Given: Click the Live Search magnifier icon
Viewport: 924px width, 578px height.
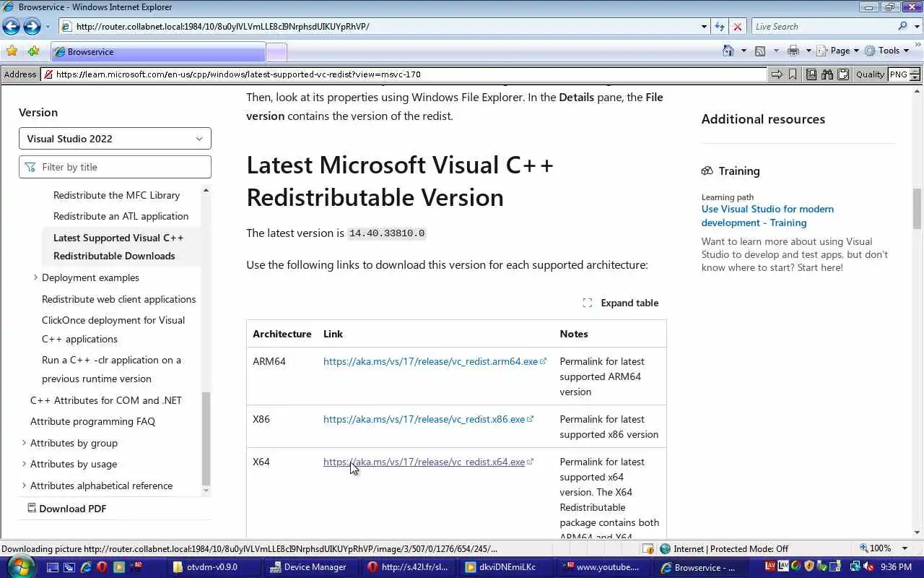Looking at the screenshot, I should 902,26.
